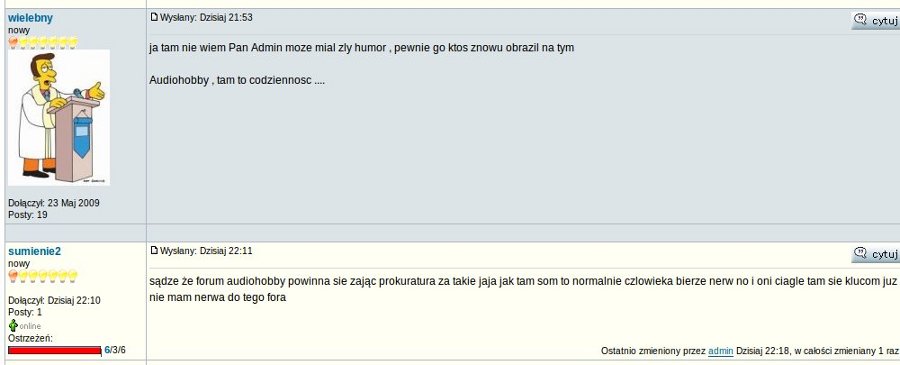Click the Wysłany: Dzisiaj 21:53 timestamp
The width and height of the screenshot is (900, 365).
207,18
